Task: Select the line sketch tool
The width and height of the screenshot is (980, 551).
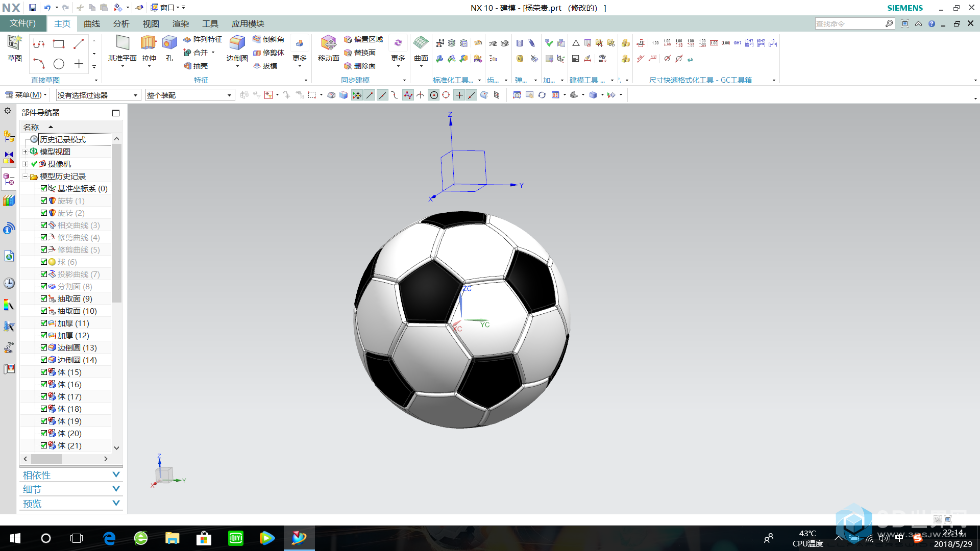Action: tap(79, 44)
